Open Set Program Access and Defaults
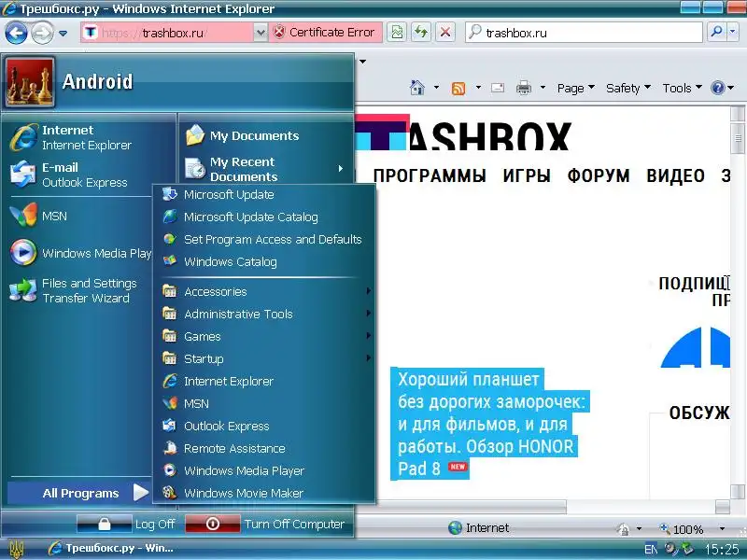This screenshot has height=560, width=747. (x=264, y=239)
